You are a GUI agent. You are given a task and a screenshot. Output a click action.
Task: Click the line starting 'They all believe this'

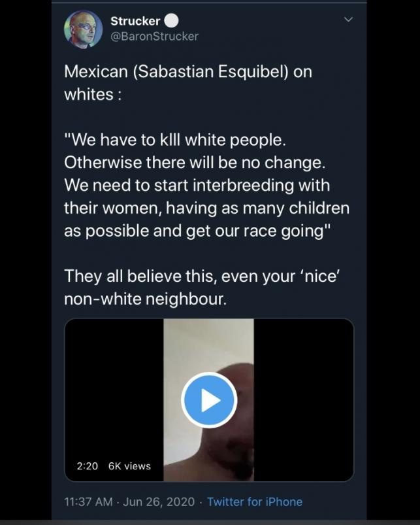click(202, 276)
